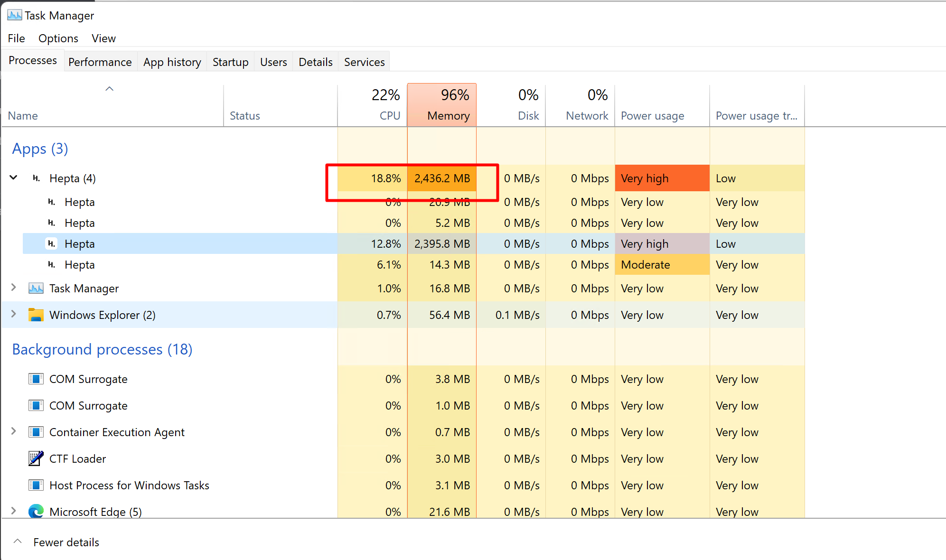Screen dimensions: 946x560
Task: Click the Host Process for Windows Tasks icon
Action: pyautogui.click(x=36, y=485)
